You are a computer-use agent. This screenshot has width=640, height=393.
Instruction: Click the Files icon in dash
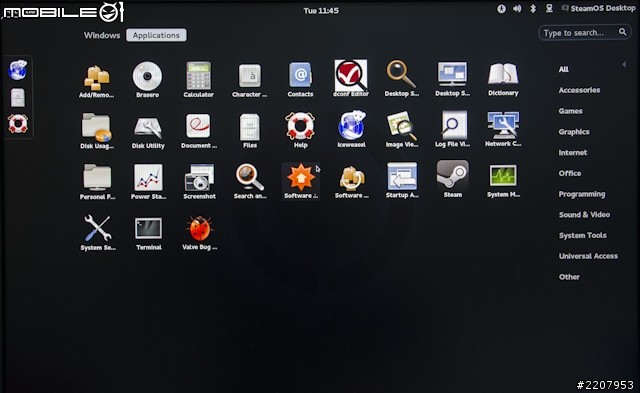[18, 98]
